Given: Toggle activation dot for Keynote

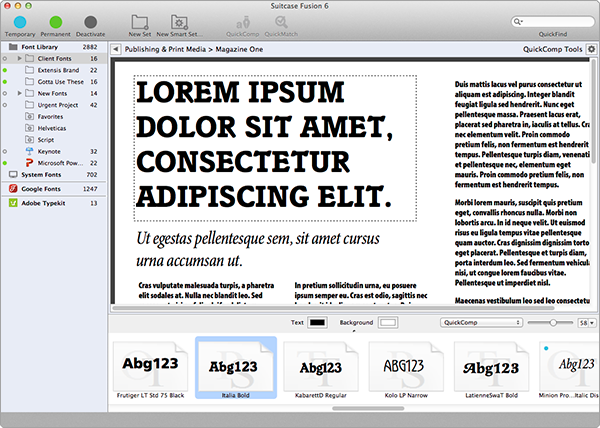Looking at the screenshot, I should pyautogui.click(x=5, y=151).
